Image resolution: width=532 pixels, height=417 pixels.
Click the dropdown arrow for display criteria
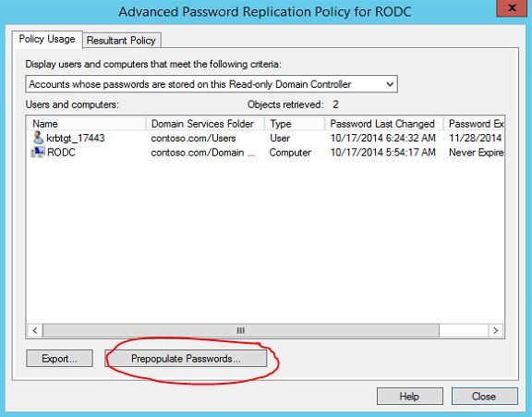(x=390, y=84)
